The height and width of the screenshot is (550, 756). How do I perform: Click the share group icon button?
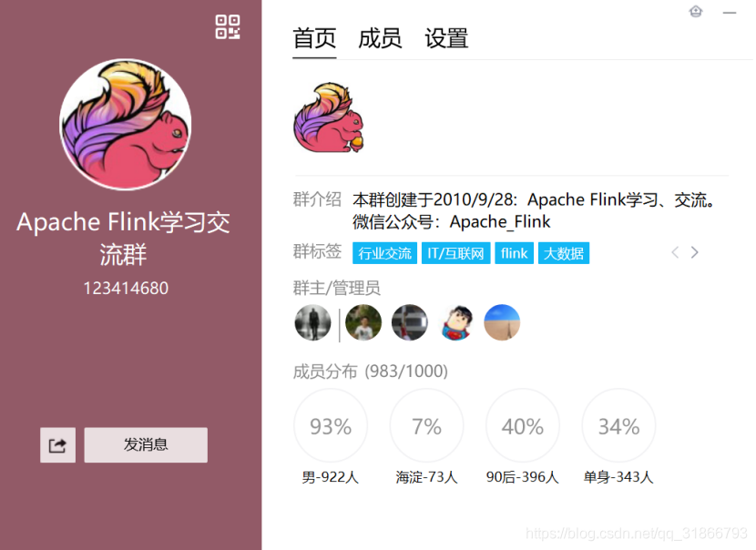pos(58,445)
